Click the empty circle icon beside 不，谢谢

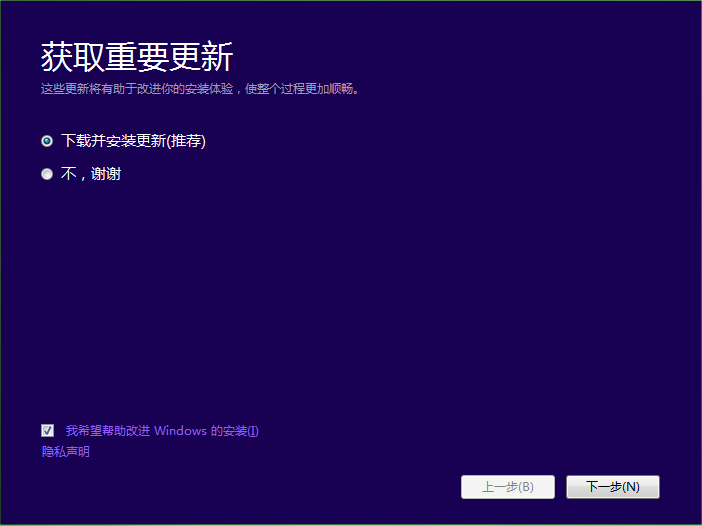point(47,174)
